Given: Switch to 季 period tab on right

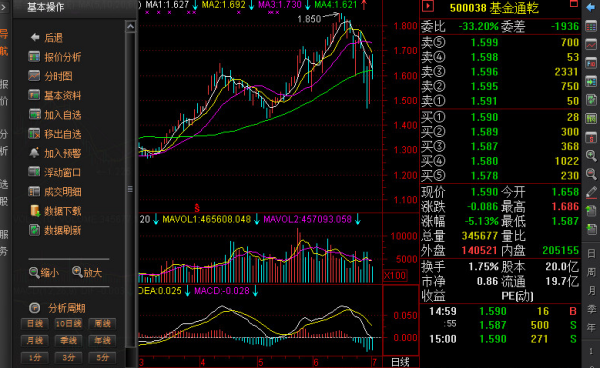Looking at the screenshot, I should (x=591, y=309).
